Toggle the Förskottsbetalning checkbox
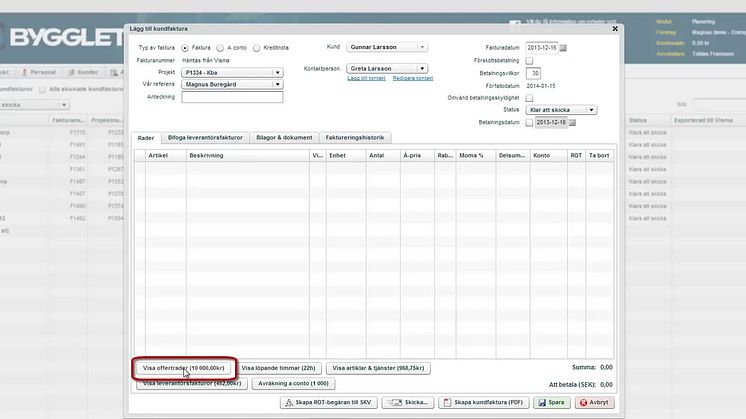This screenshot has height=419, width=746. click(x=529, y=61)
